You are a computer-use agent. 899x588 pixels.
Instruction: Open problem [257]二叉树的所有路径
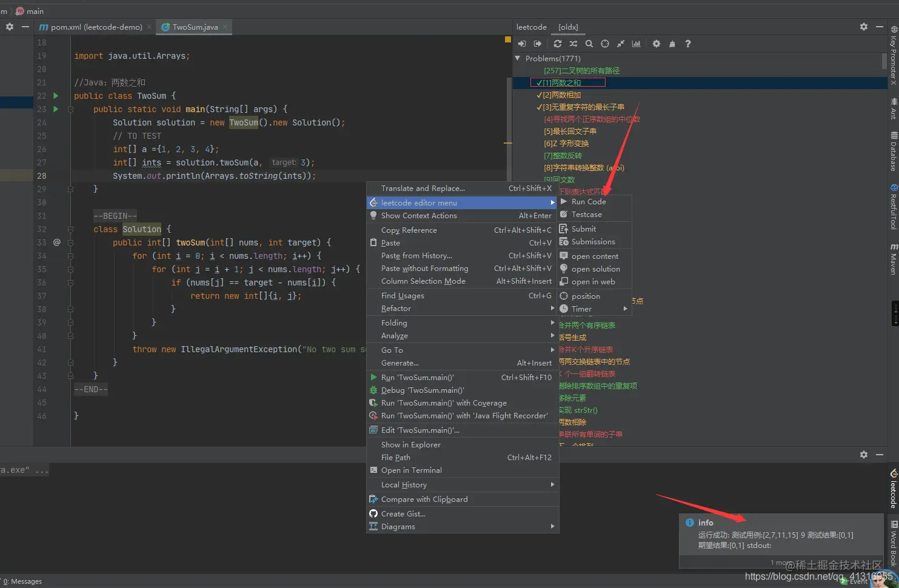[x=581, y=70]
